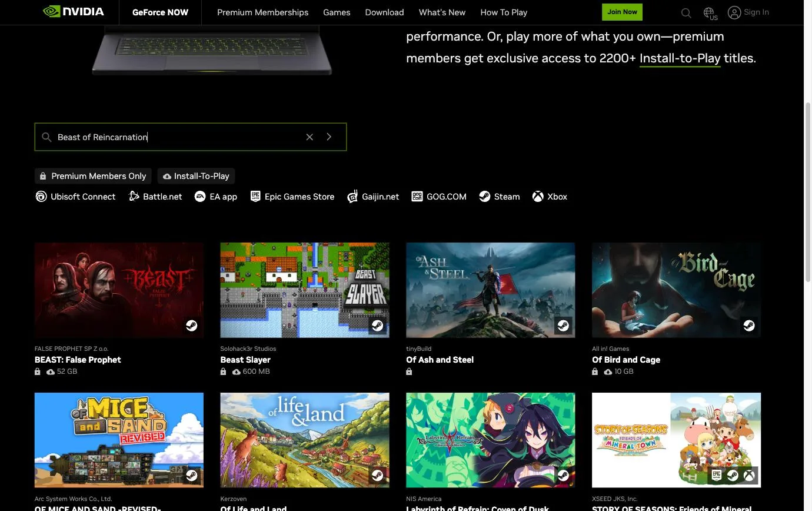Image resolution: width=812 pixels, height=511 pixels.
Task: Filter by EA app store
Action: click(216, 197)
